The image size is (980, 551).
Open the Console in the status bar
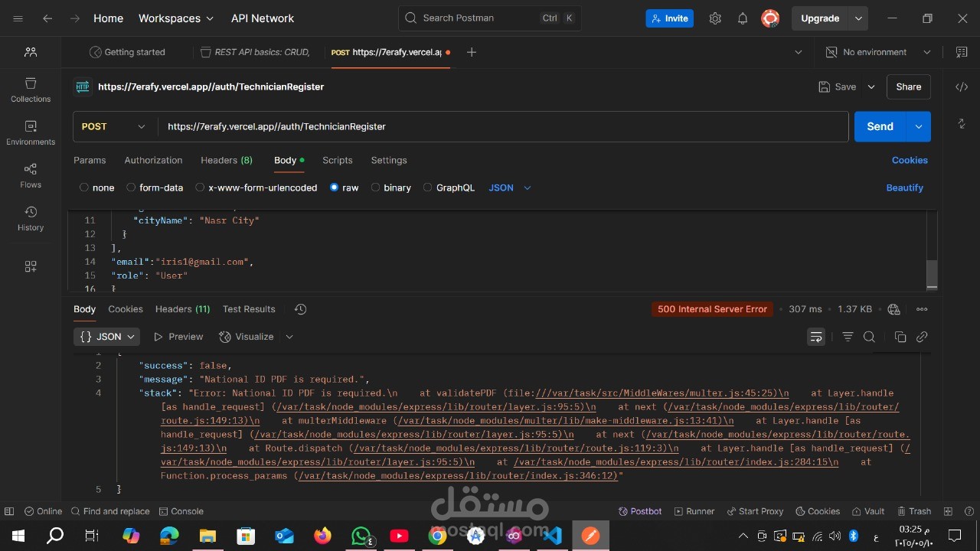[181, 511]
